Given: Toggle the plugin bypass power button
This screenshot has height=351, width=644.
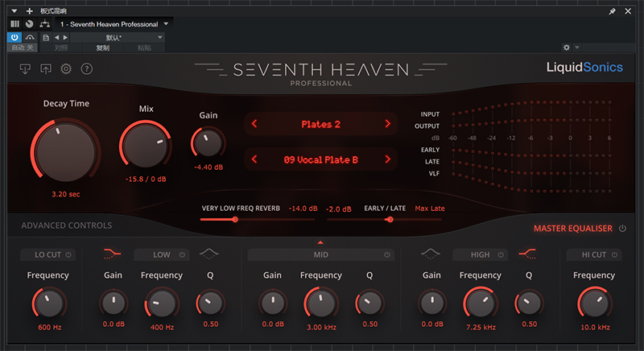Looking at the screenshot, I should [x=14, y=37].
